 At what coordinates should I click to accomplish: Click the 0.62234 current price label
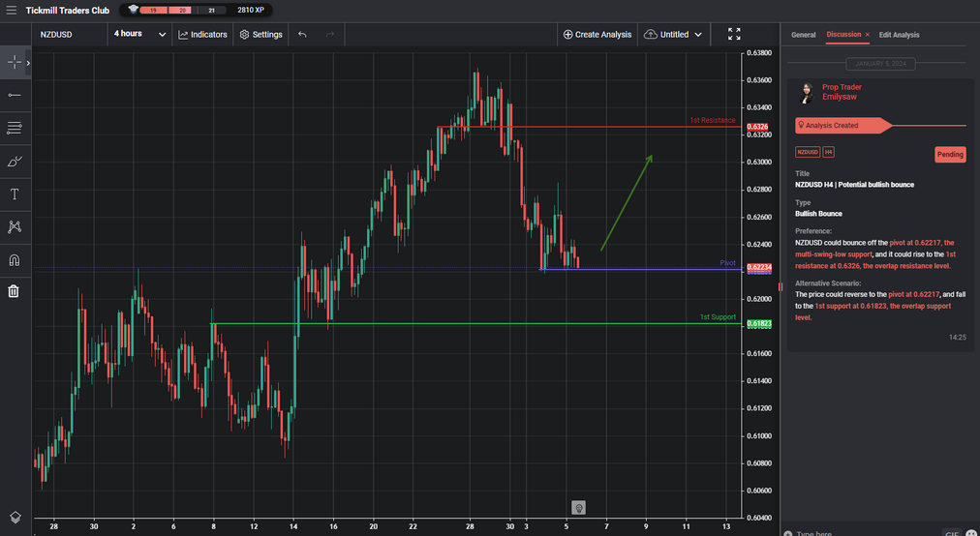tap(759, 267)
